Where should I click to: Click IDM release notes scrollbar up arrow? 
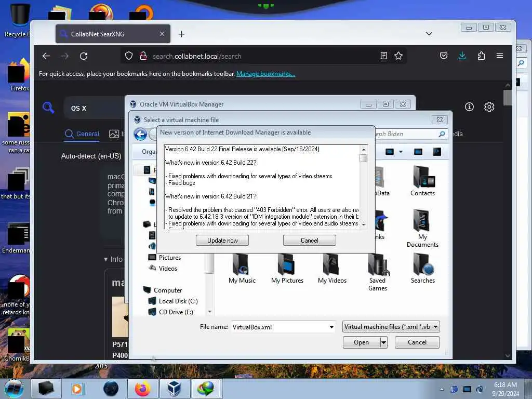tap(363, 149)
